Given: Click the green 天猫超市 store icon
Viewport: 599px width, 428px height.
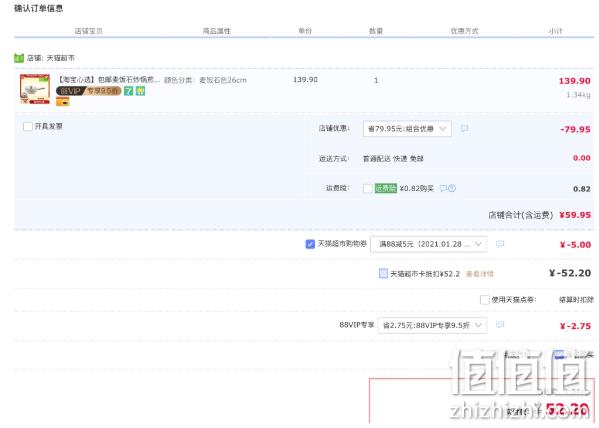Looking at the screenshot, I should 19,58.
